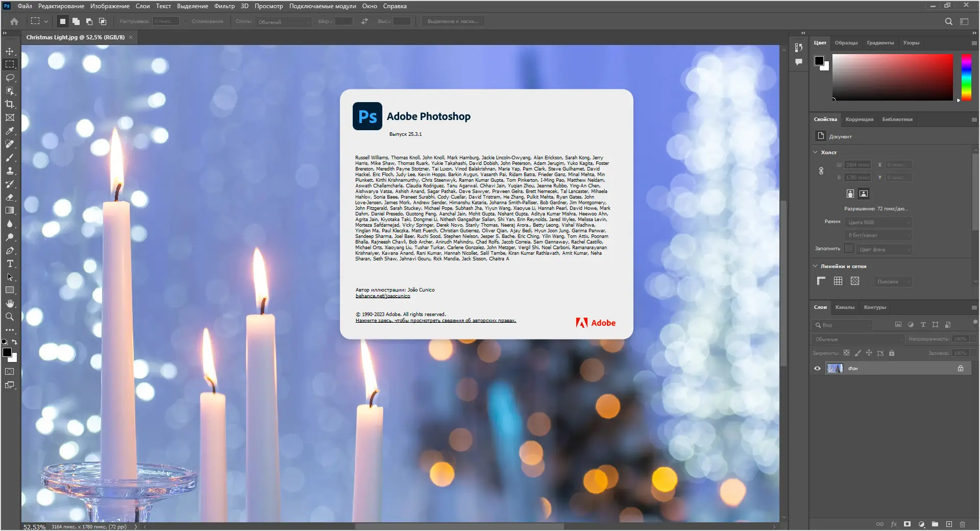Activate the Eyedropper tool

click(x=9, y=131)
